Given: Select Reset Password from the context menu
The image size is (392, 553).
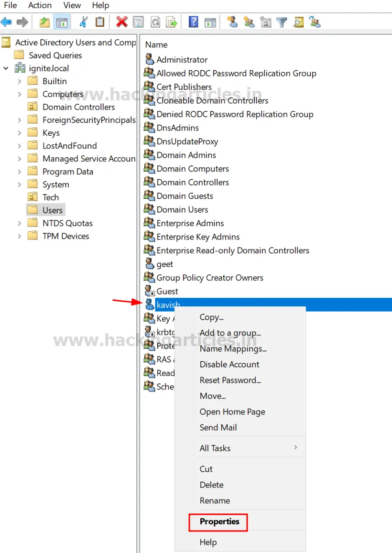Looking at the screenshot, I should [x=230, y=380].
